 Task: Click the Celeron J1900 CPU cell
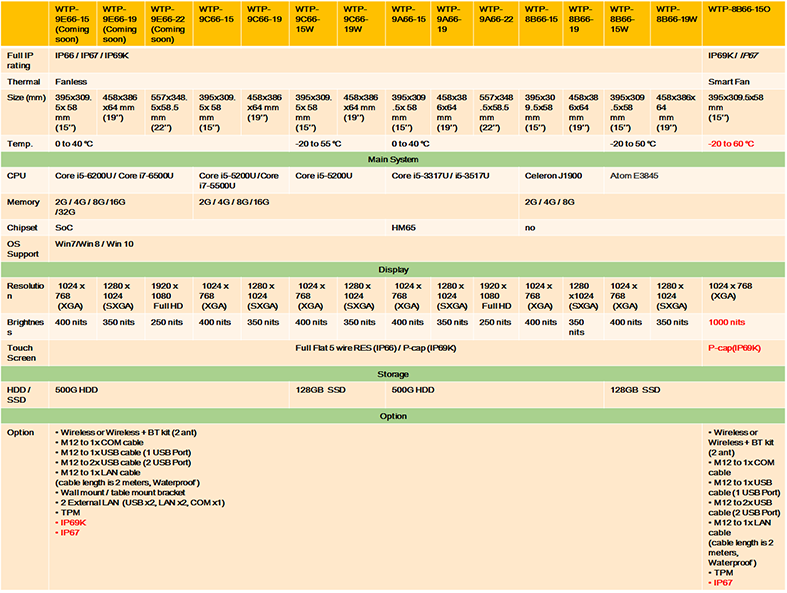pos(555,175)
